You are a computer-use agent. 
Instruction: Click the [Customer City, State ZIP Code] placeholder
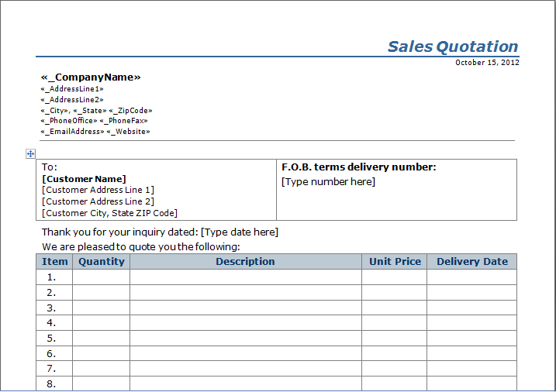109,213
